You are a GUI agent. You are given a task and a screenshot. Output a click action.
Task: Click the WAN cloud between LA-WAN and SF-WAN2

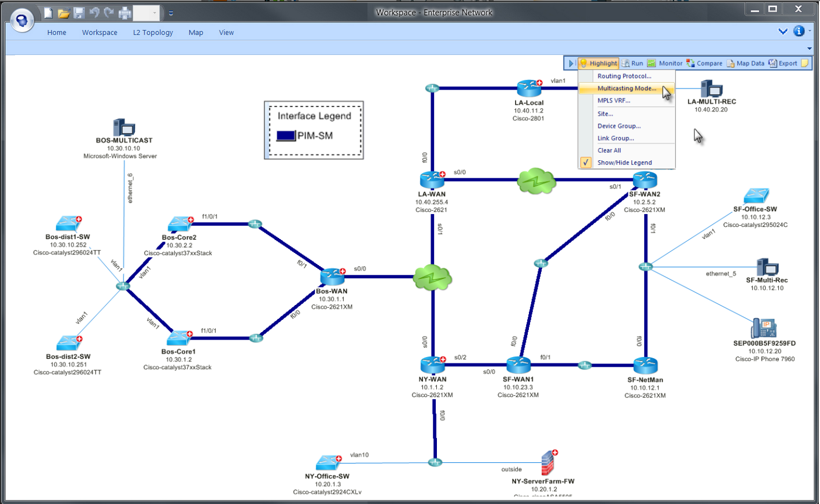(x=537, y=181)
